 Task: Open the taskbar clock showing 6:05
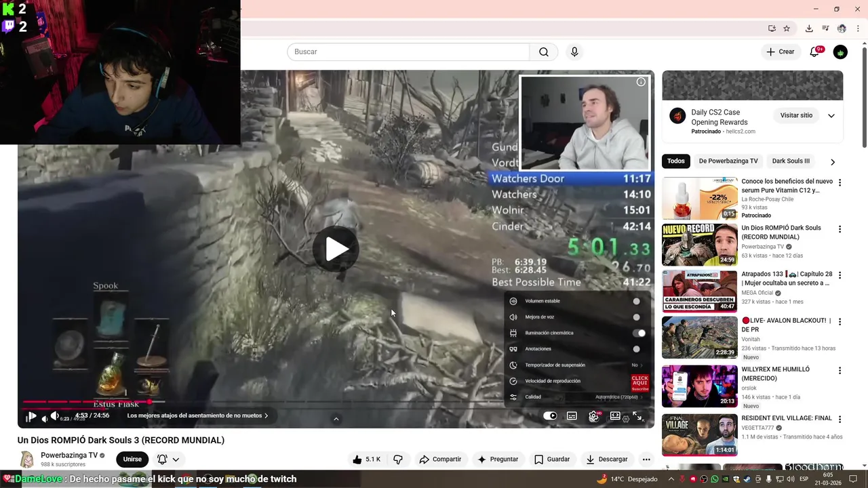pos(827,479)
